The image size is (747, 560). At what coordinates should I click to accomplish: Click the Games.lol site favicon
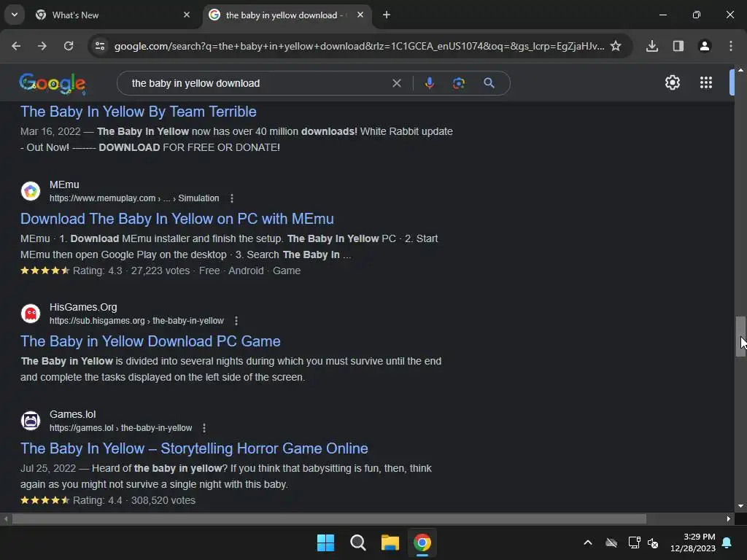tap(31, 421)
